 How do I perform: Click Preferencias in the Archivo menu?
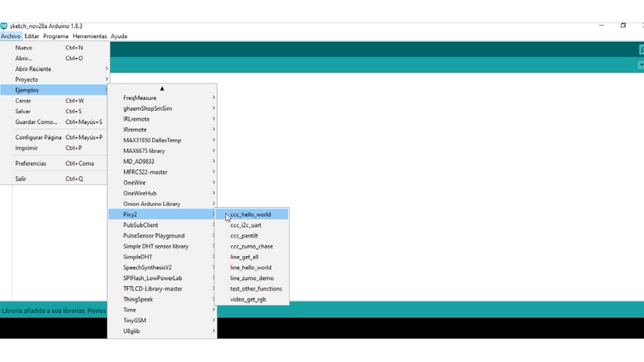(31, 163)
